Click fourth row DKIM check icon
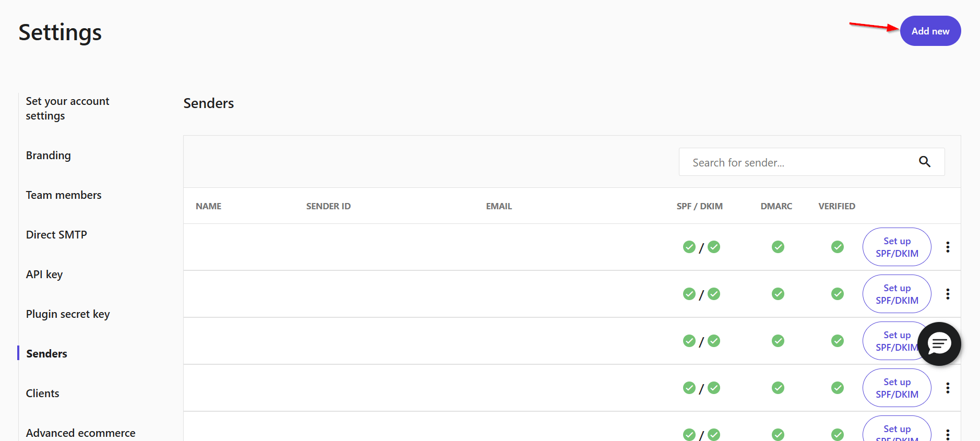 tap(714, 388)
